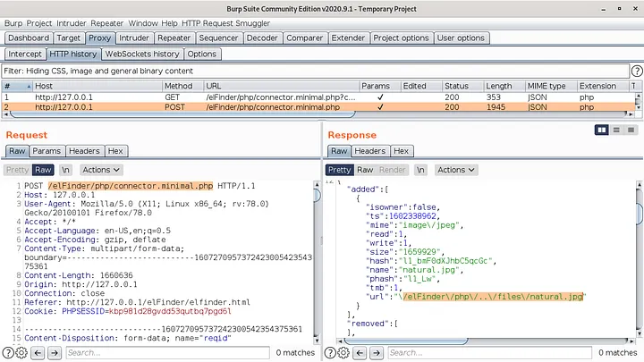Open the Window menu

(143, 23)
